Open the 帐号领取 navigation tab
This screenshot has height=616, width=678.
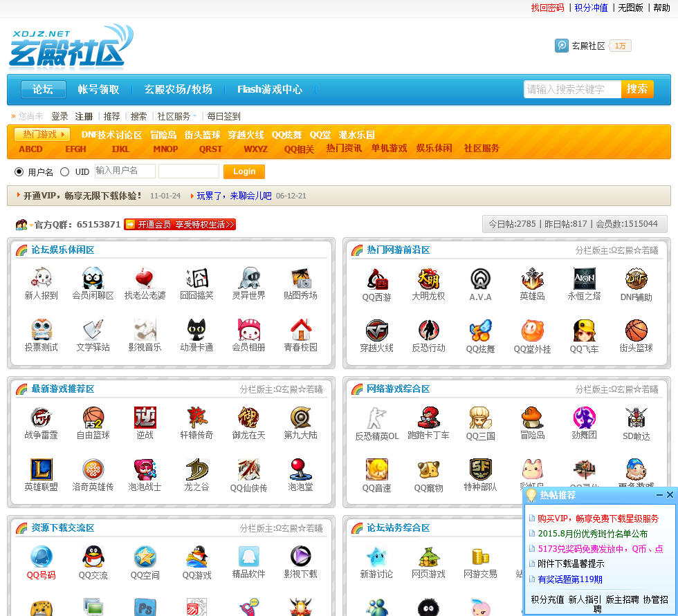click(x=98, y=89)
